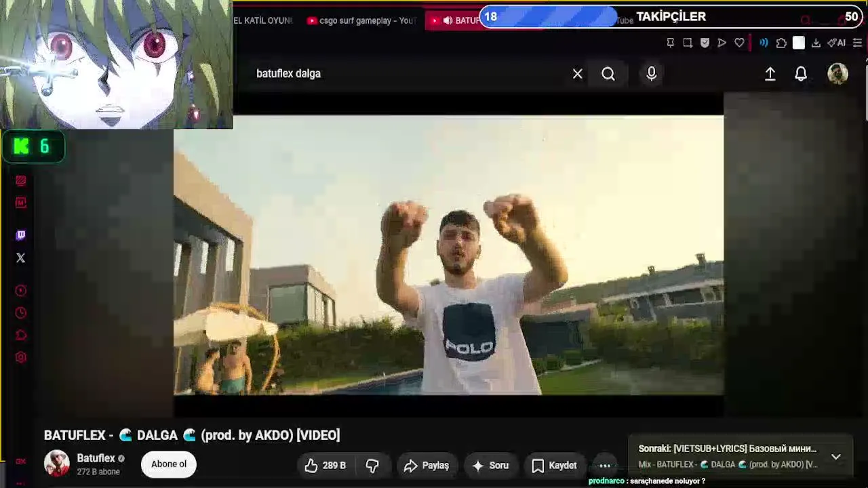Open the player icon in the sidebar
The height and width of the screenshot is (488, 868).
(x=21, y=291)
